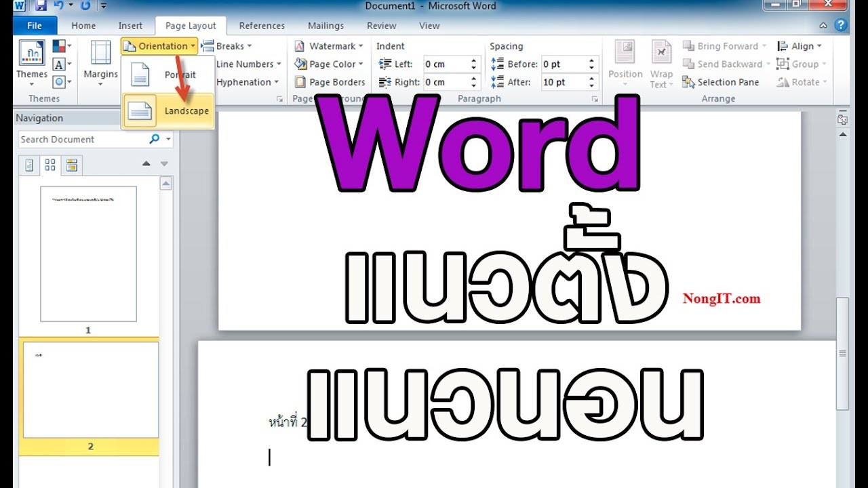Open Page Setup dialog launcher
This screenshot has width=868, height=488.
pyautogui.click(x=279, y=99)
